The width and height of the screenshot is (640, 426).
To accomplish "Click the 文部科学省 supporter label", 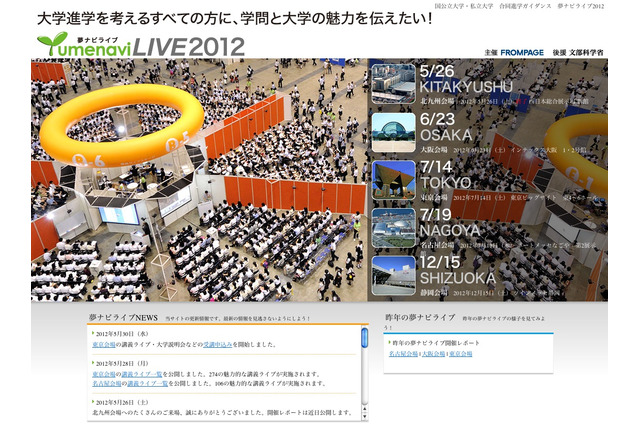I will coord(586,53).
